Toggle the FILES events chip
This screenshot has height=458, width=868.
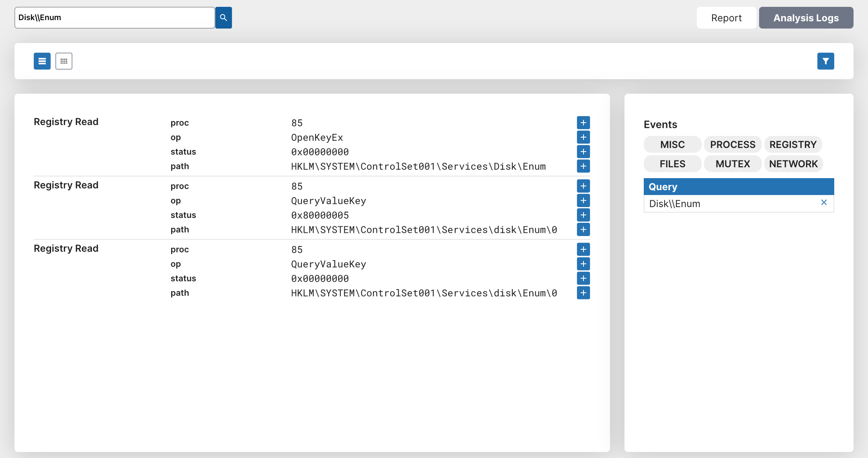click(672, 164)
